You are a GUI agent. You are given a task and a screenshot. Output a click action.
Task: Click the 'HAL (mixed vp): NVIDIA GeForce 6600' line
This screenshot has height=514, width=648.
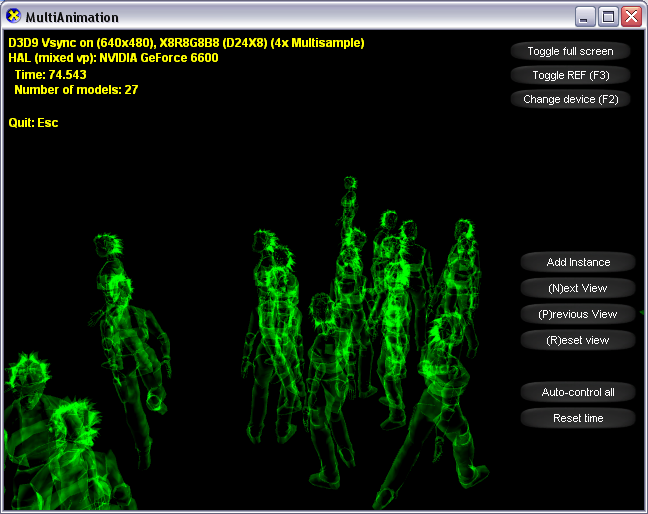(x=113, y=58)
